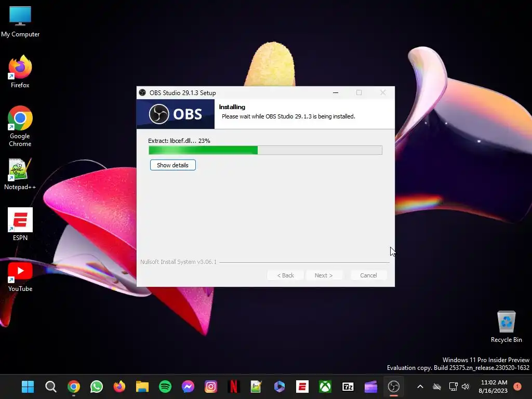Screen dimensions: 532x399
Task: Open Messenger from the taskbar
Action: point(188,387)
